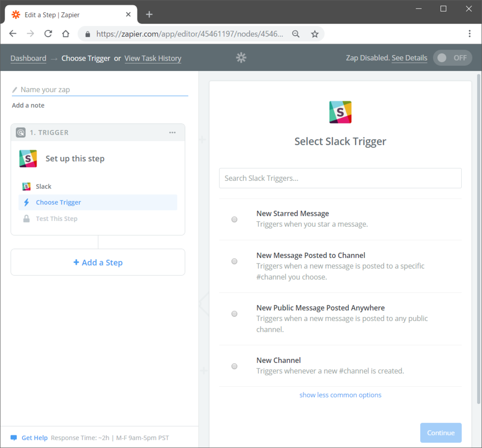Go to the browser home icon

pyautogui.click(x=66, y=33)
